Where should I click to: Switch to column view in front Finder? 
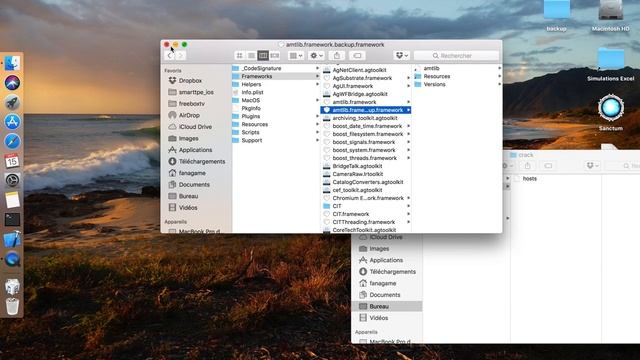tap(263, 56)
